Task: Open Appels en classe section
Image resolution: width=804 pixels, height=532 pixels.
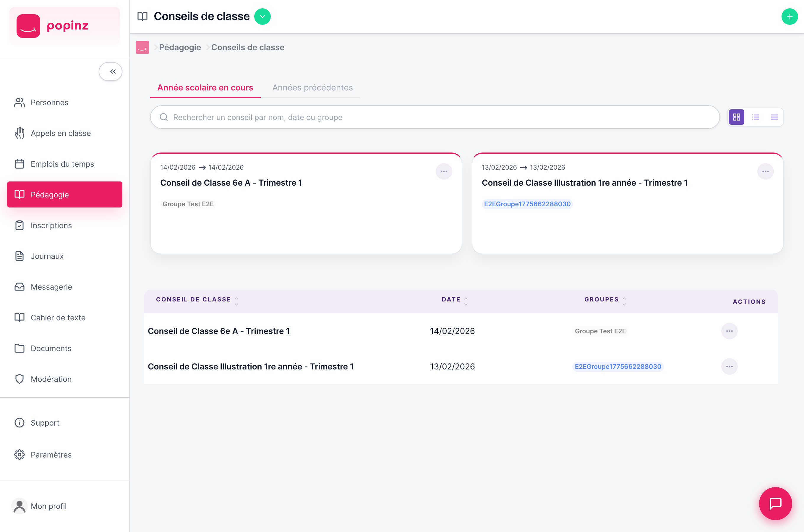Action: click(64, 133)
